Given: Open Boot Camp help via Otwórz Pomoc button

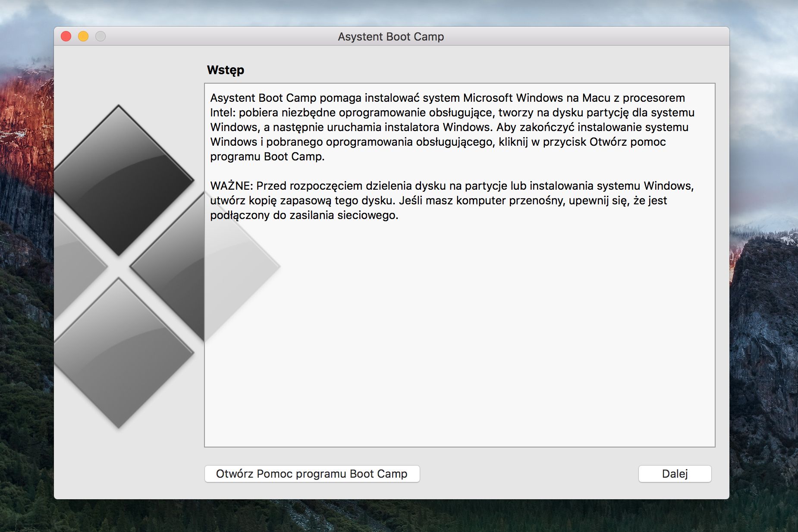Looking at the screenshot, I should tap(312, 474).
